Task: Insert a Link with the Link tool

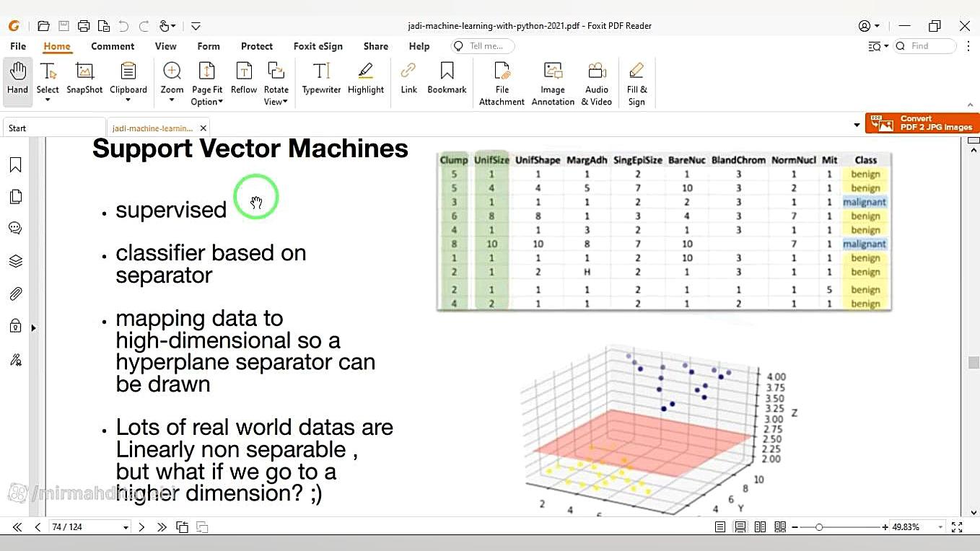Action: pos(408,79)
